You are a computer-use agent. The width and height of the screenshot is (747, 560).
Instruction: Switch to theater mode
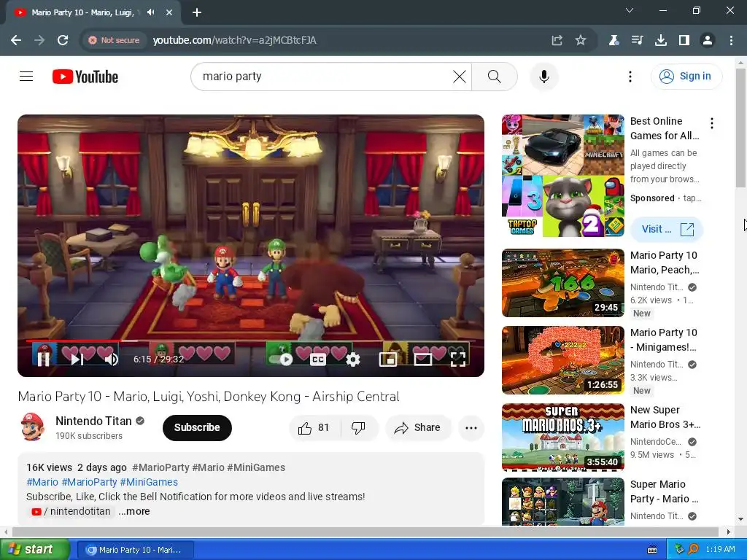click(x=422, y=359)
